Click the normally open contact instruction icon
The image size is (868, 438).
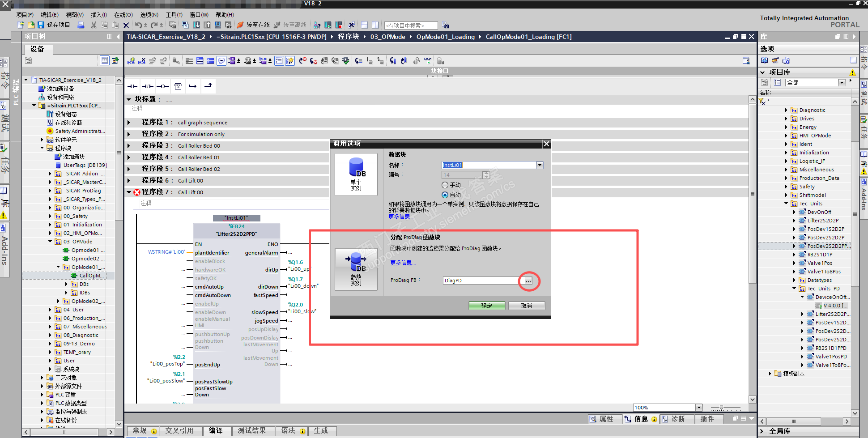pos(132,86)
